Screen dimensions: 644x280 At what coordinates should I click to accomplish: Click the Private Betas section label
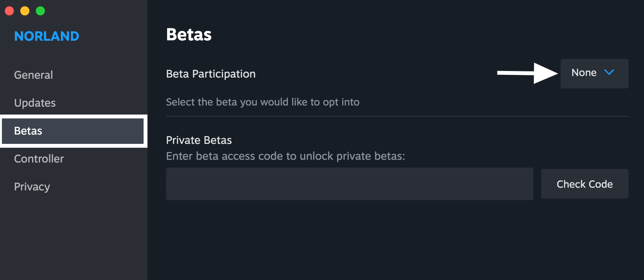[x=199, y=140]
